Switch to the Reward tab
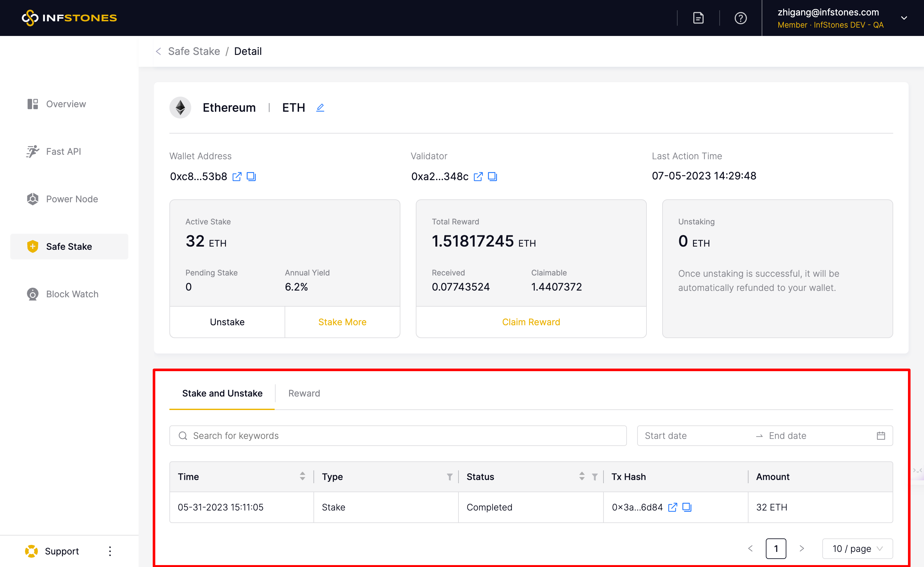 pyautogui.click(x=304, y=393)
